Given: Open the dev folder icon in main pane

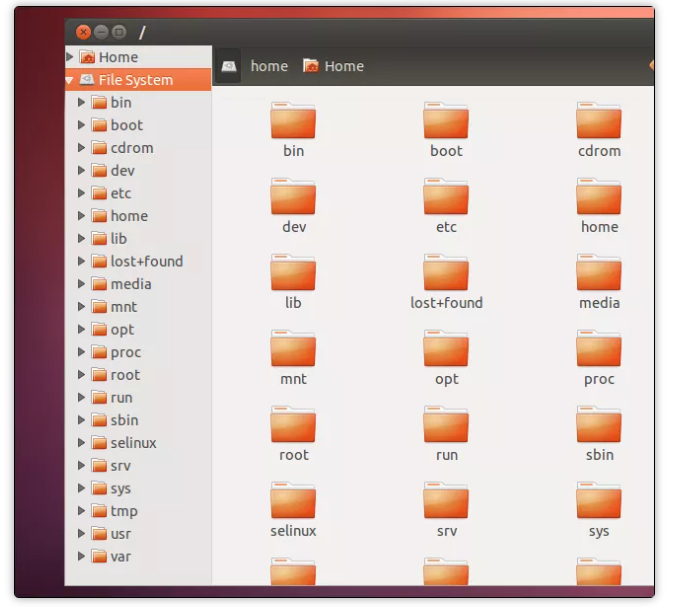Looking at the screenshot, I should tap(293, 197).
